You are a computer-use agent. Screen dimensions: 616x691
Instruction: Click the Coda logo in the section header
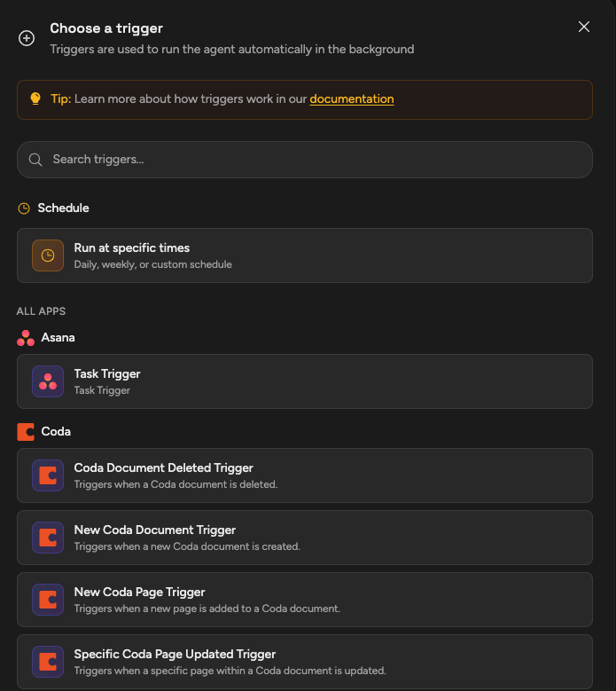(x=26, y=432)
